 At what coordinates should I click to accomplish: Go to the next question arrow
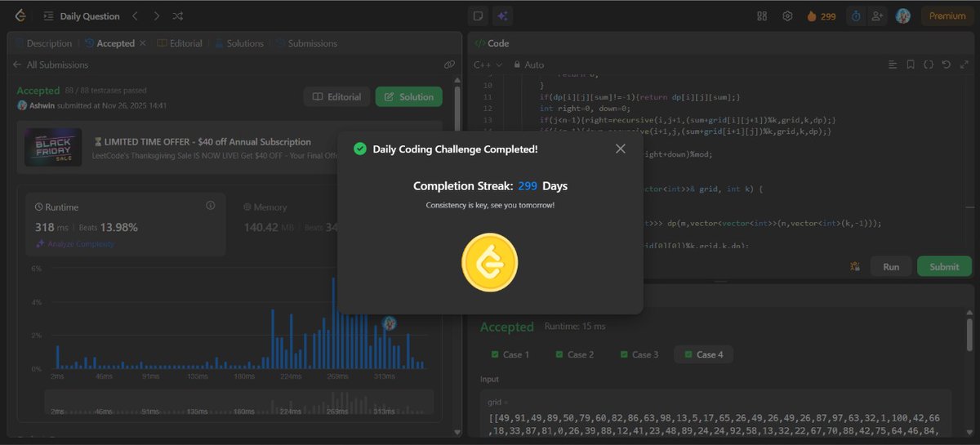(156, 16)
